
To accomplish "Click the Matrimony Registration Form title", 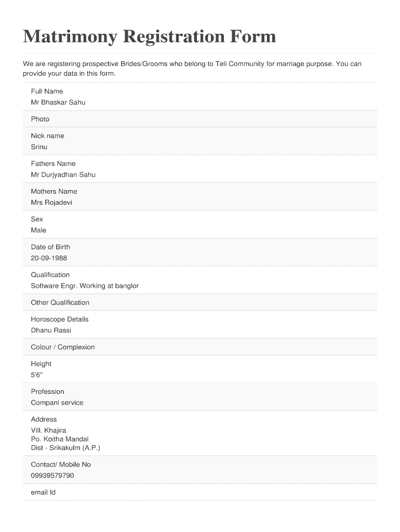I will [x=149, y=36].
